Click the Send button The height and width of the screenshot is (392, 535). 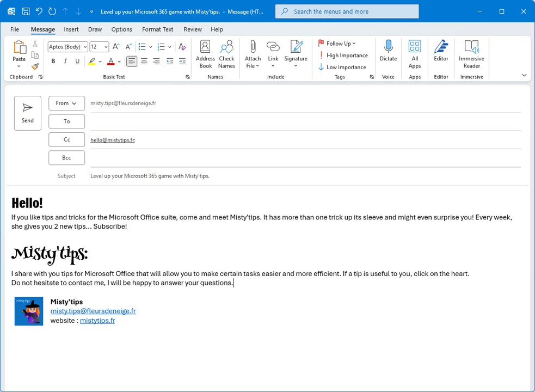(x=28, y=113)
